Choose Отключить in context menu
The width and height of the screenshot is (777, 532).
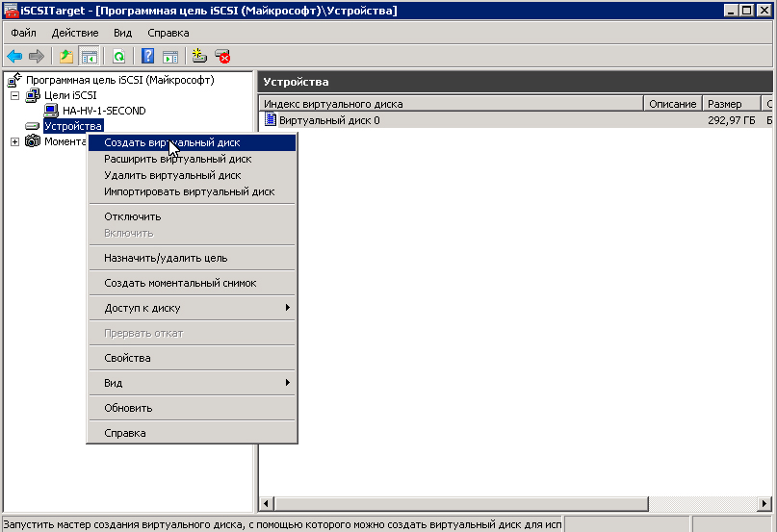193,216
